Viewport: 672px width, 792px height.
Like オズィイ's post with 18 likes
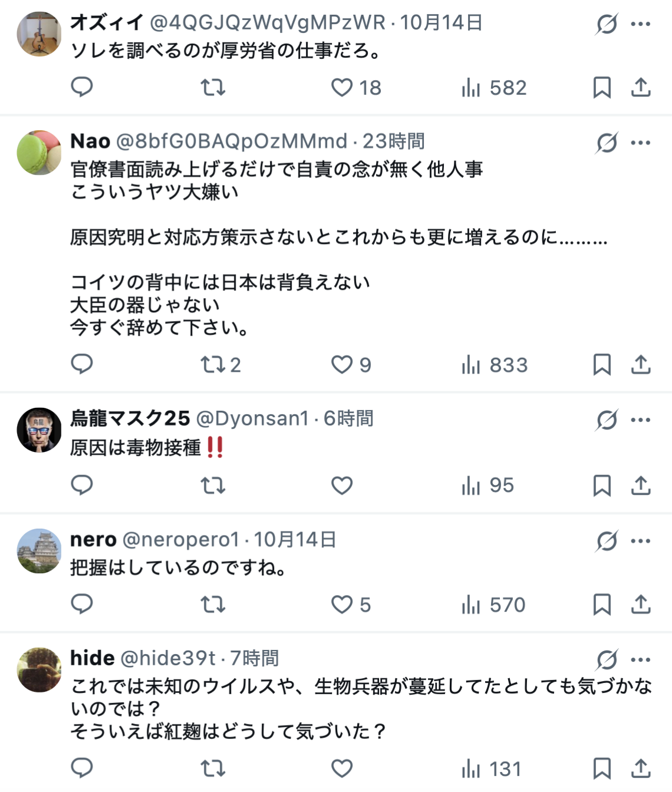click(x=342, y=88)
